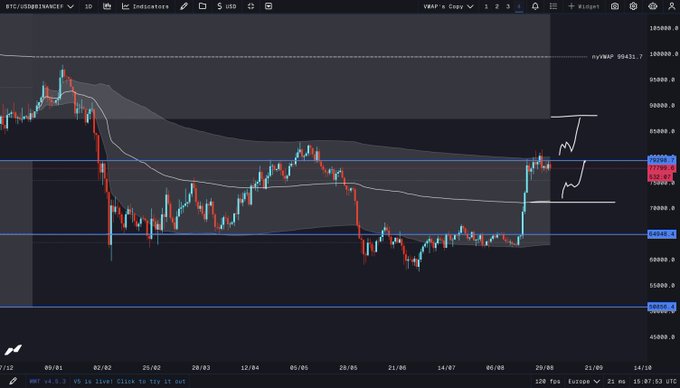Select the highlighted layout tab 4
Screen dimensions: 680x388
pos(519,7)
